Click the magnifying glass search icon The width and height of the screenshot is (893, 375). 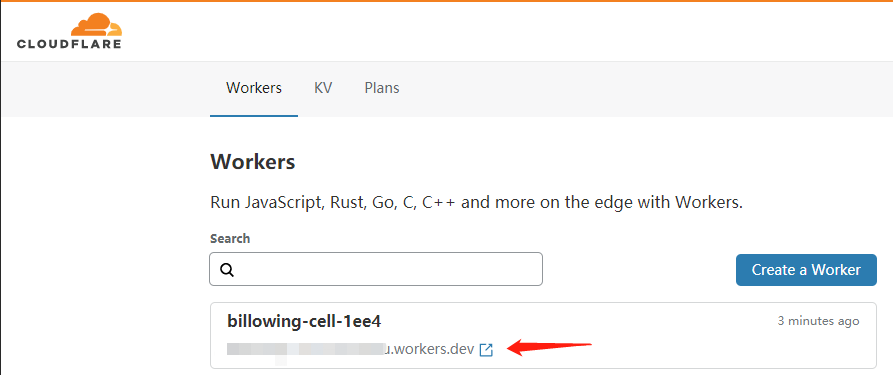pos(227,270)
